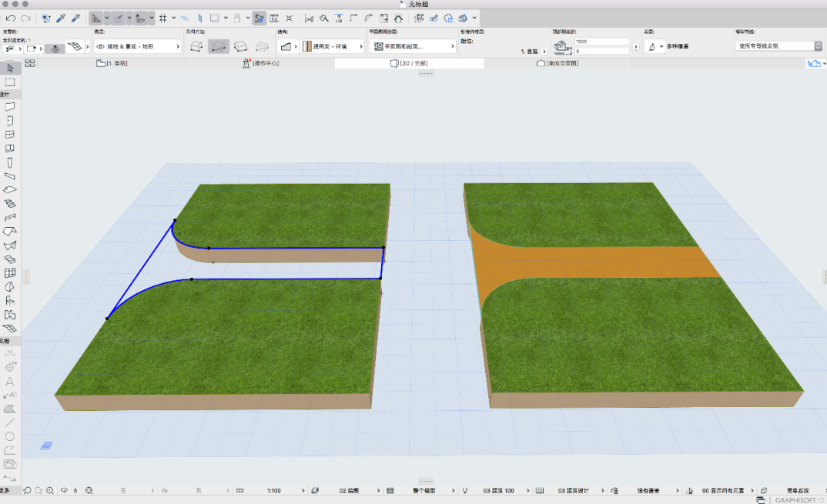Open the last toolbar 3D icon dropdown

[x=474, y=18]
